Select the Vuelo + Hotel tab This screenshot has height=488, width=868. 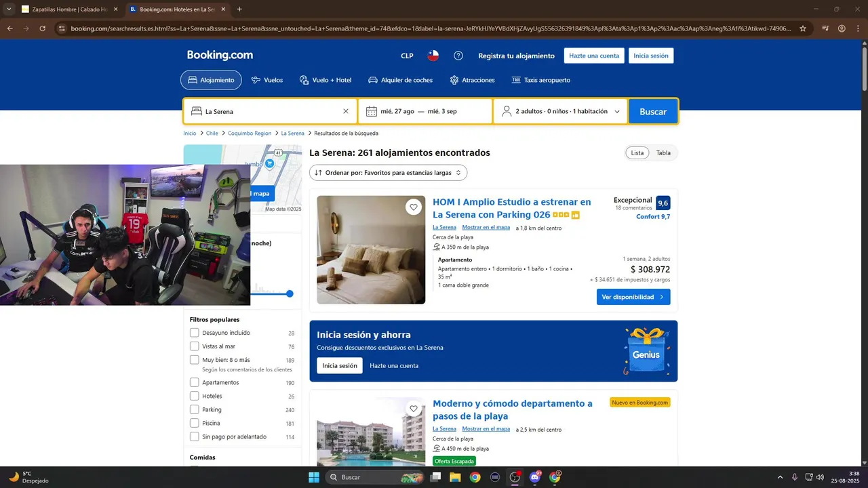click(x=325, y=80)
